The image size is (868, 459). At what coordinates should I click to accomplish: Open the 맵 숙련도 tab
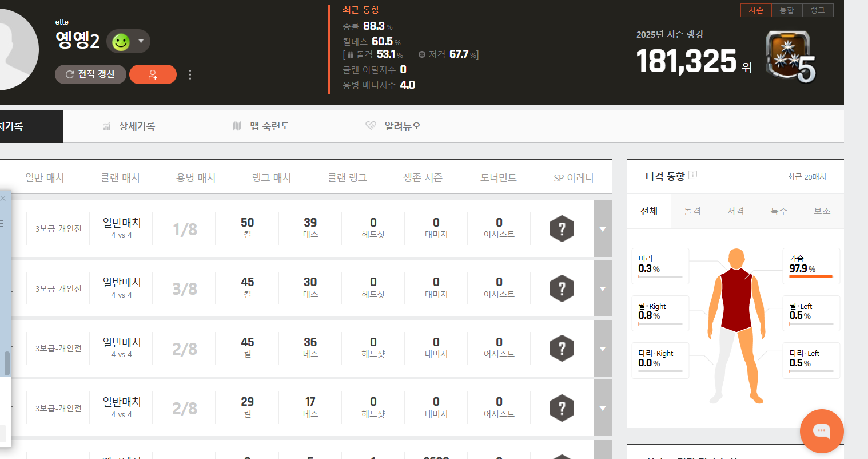[x=269, y=126]
